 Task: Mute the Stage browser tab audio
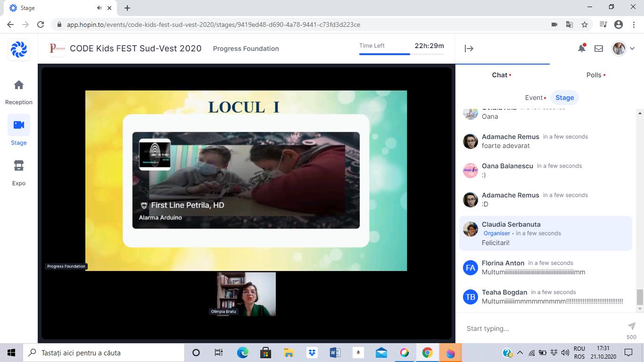pos(99,8)
